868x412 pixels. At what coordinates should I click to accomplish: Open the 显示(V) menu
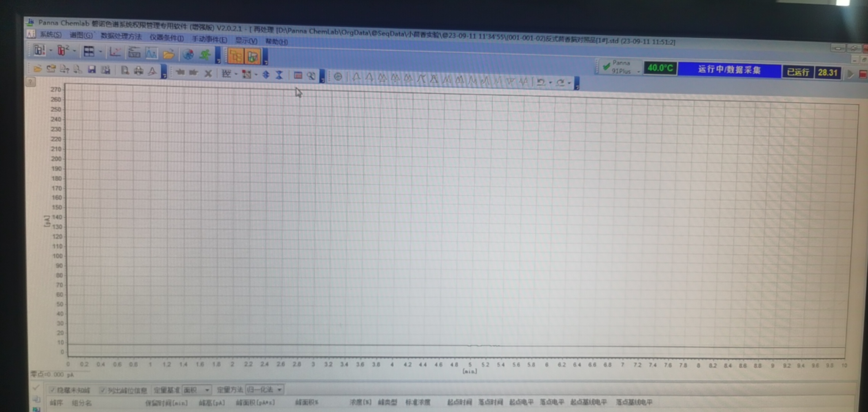point(246,40)
